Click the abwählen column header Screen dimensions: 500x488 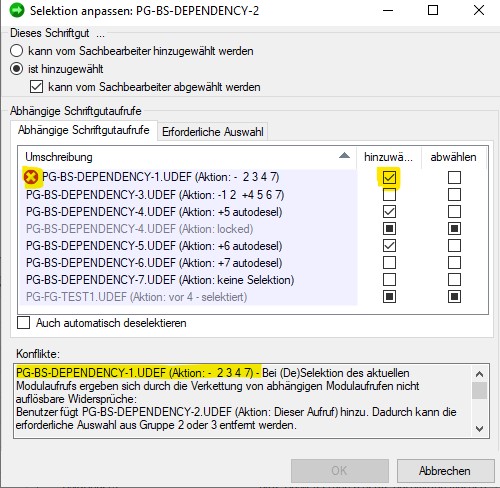tap(453, 157)
